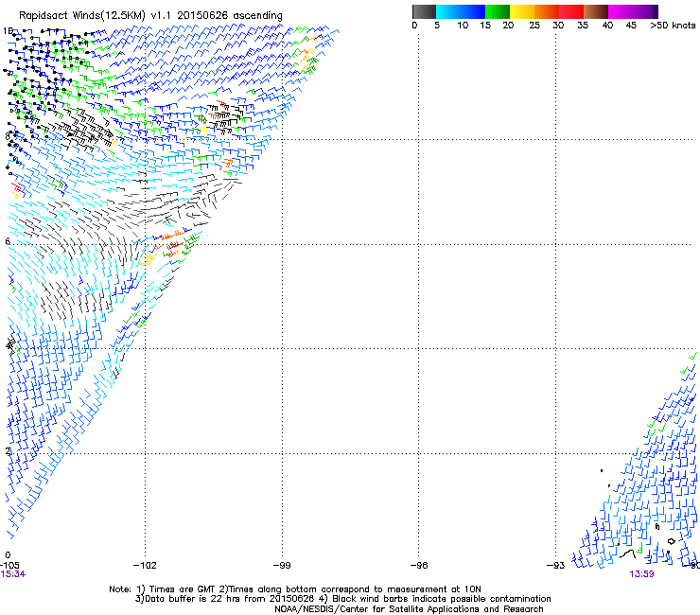Click the '3)Data buffer is 22 hrs' note line
This screenshot has width=700, height=615.
point(343,599)
